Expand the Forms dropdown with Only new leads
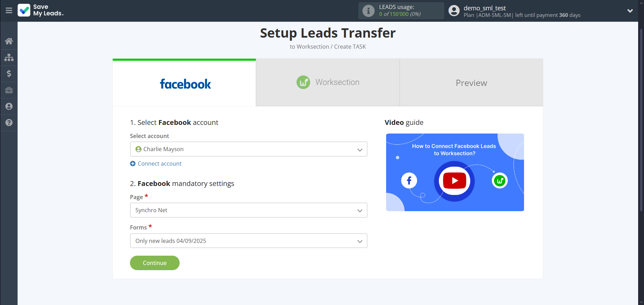The width and height of the screenshot is (644, 305). (248, 241)
